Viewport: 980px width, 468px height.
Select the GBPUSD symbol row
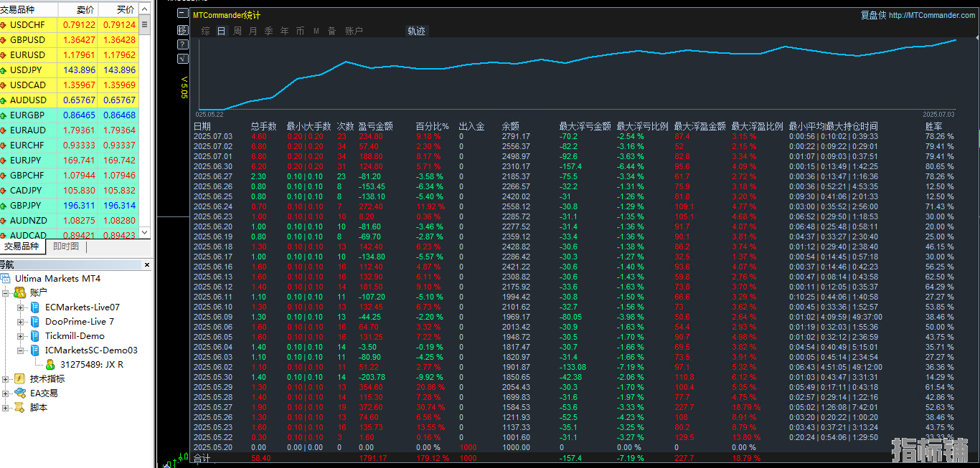click(x=69, y=40)
